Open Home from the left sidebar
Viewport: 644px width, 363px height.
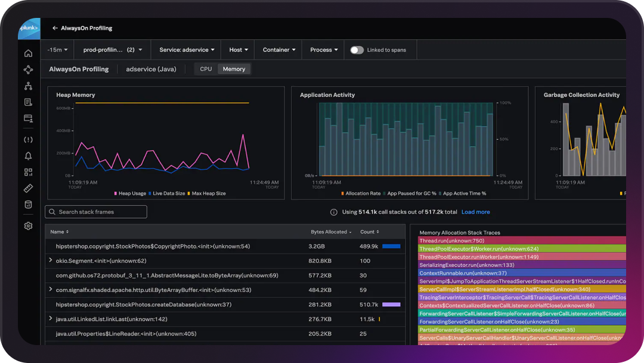pyautogui.click(x=27, y=53)
